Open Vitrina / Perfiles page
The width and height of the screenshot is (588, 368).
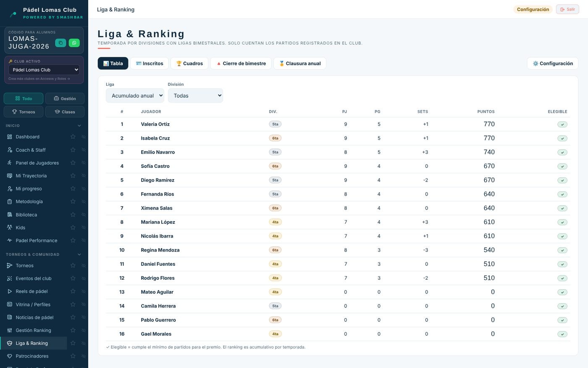coord(34,304)
